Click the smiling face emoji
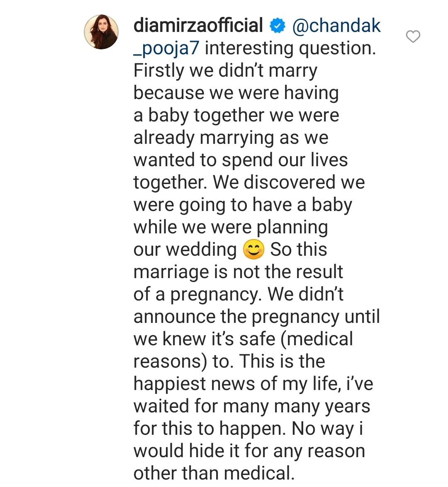This screenshot has height=487, width=448. (x=253, y=250)
